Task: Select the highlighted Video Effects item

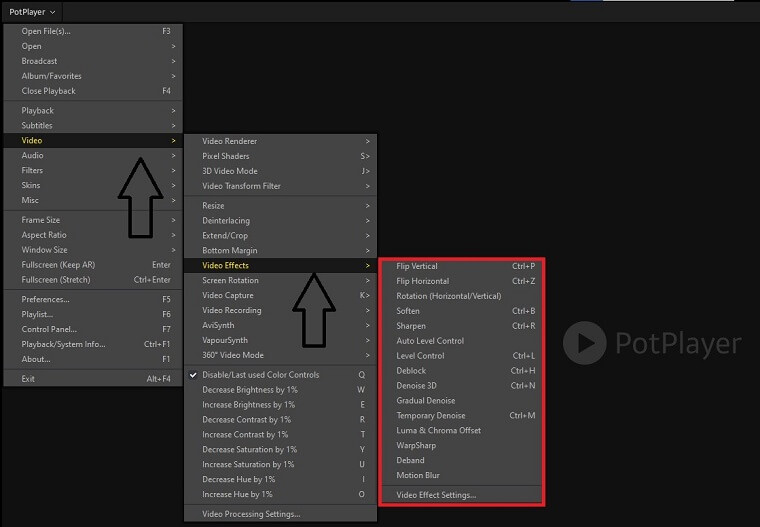Action: coord(280,266)
